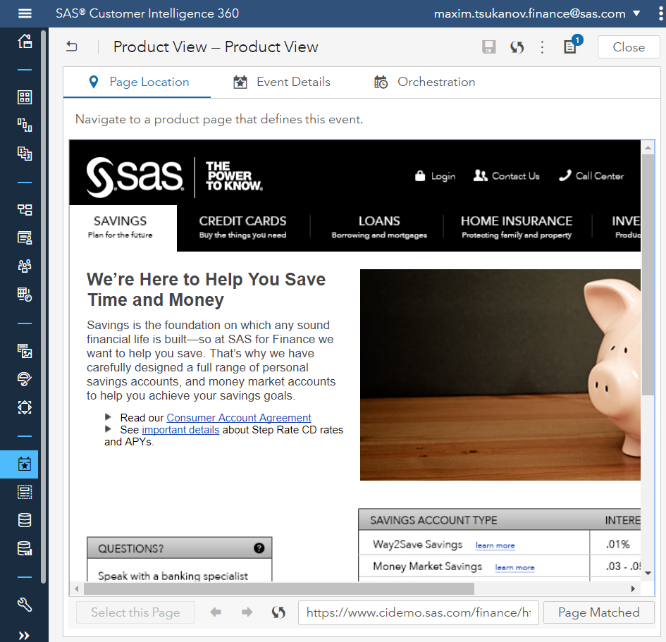Viewport: 666px width, 642px height.
Task: Click the stacked list sidebar icon
Action: point(25,492)
